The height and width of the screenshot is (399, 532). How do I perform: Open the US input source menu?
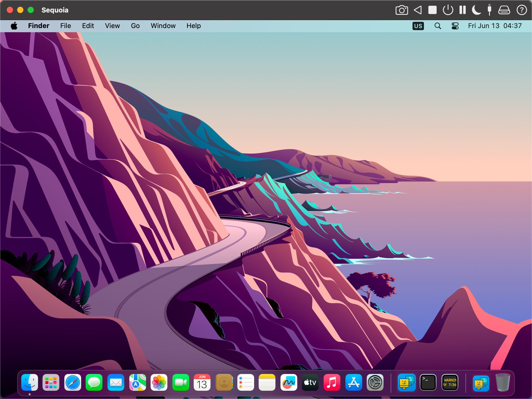point(418,26)
